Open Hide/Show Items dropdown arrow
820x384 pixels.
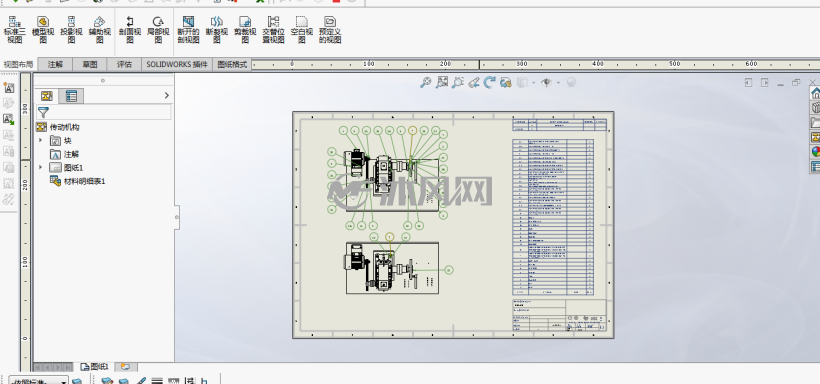[x=558, y=83]
